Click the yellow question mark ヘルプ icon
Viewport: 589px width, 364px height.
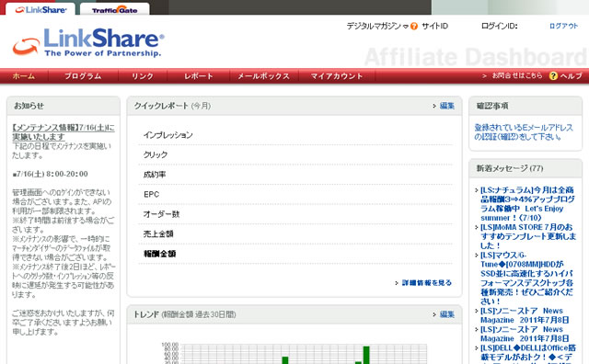coord(553,75)
